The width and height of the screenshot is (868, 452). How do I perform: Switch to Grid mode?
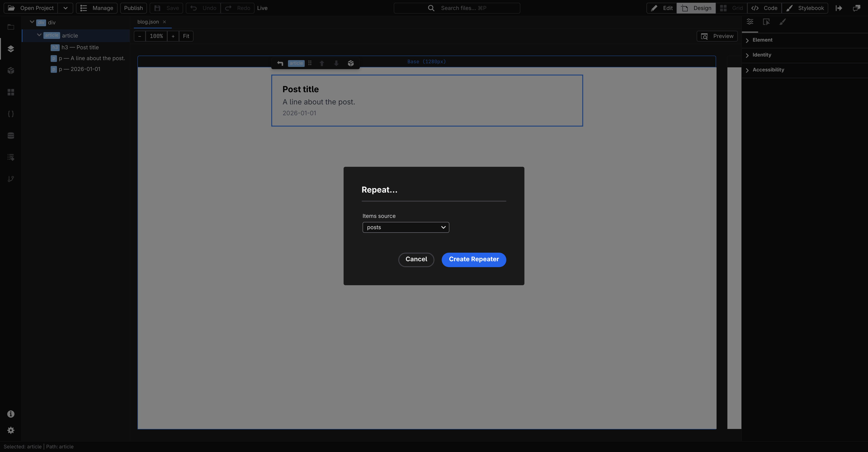tap(731, 8)
